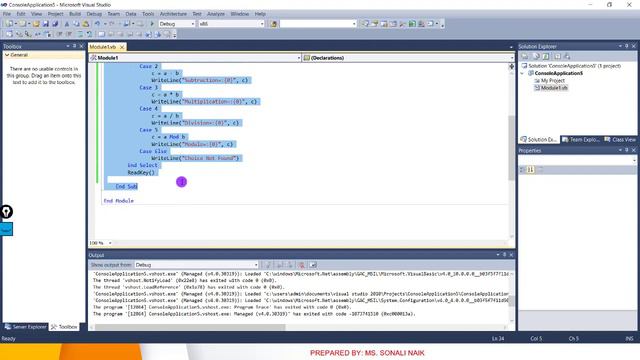Start debugging with the green play icon
Viewport: 640px width, 360px height.
[x=152, y=24]
